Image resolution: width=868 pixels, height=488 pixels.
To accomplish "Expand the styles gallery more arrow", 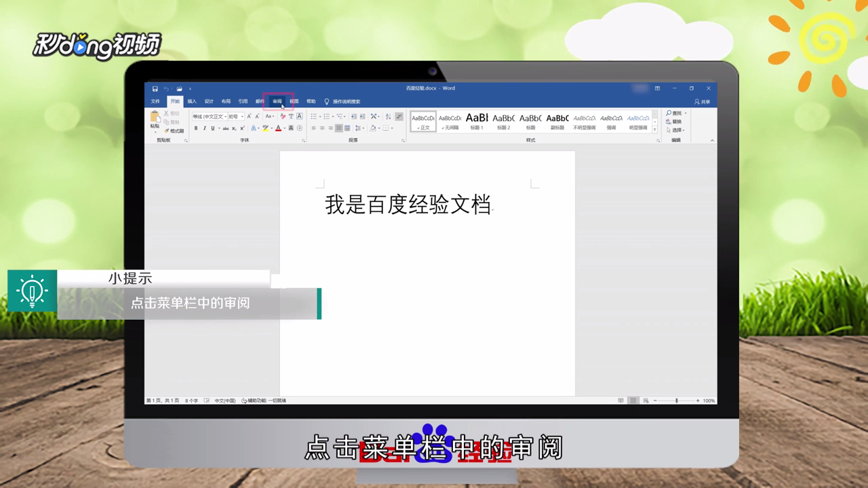I will click(654, 129).
